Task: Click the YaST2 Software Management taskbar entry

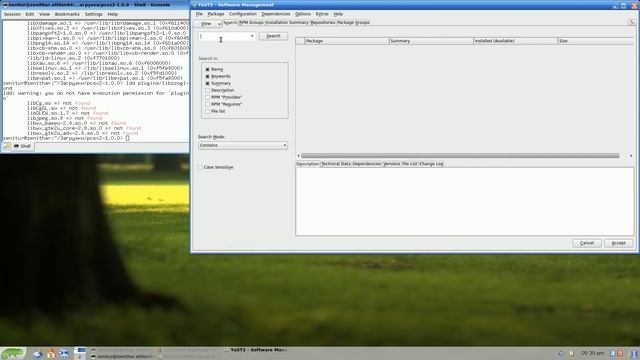Action: pos(256,350)
